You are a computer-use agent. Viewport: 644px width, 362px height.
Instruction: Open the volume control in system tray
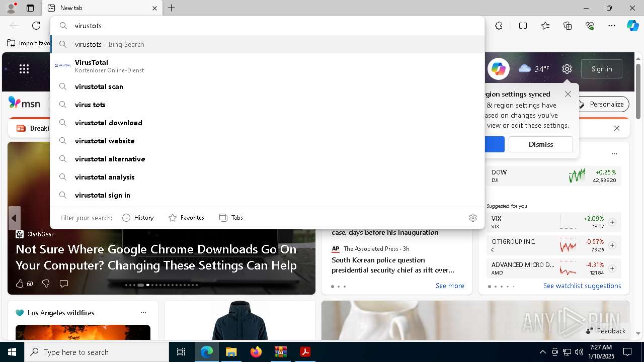[579, 352]
